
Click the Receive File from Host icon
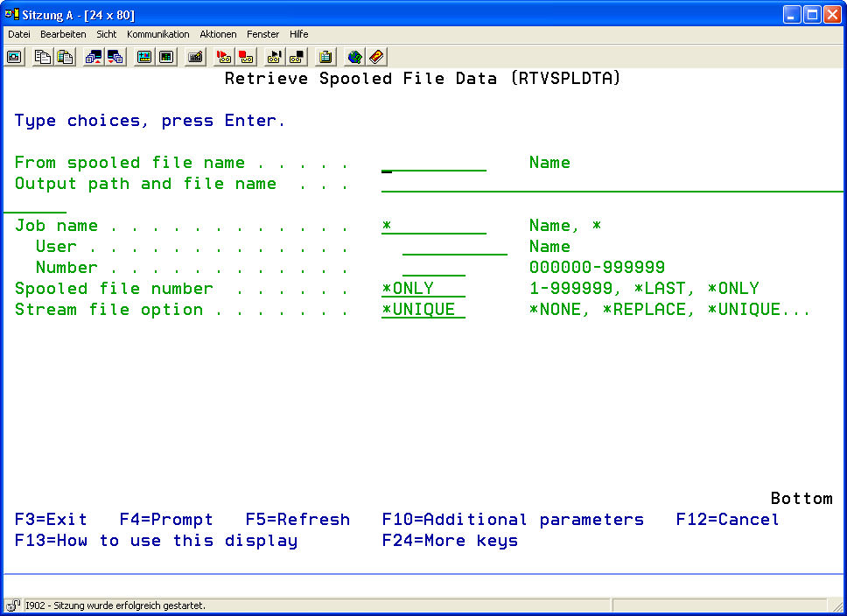[x=115, y=57]
